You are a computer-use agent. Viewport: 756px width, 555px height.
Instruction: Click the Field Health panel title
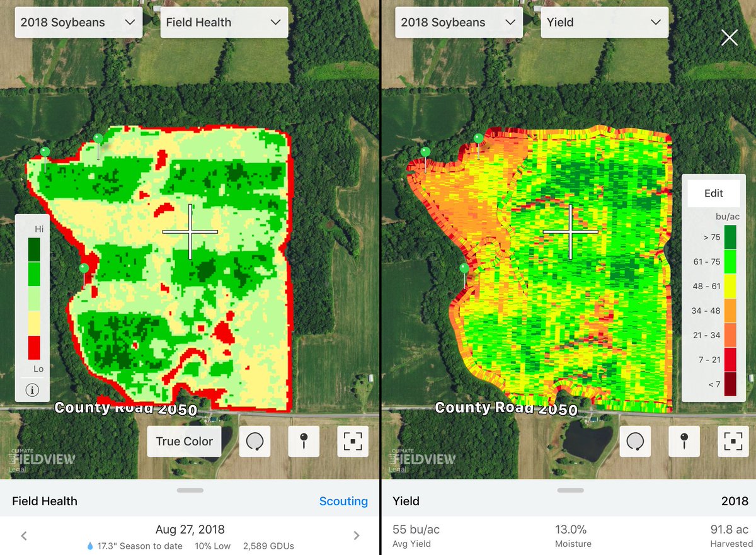tap(45, 501)
